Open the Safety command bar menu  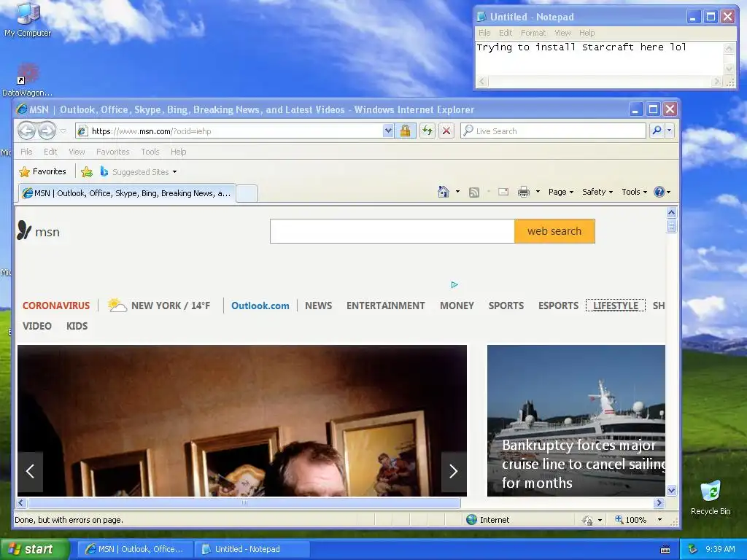(597, 192)
